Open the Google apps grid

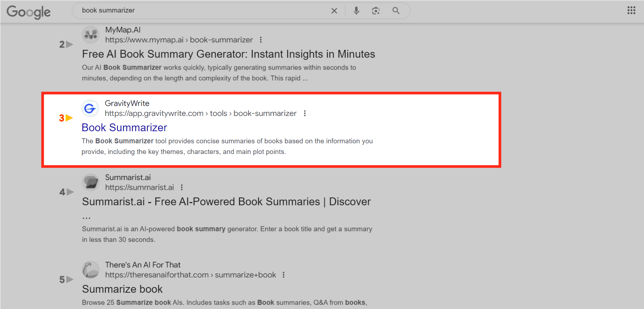pos(631,10)
